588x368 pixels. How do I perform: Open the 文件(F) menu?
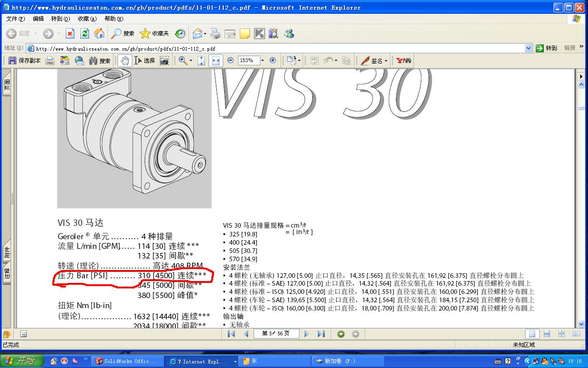point(16,19)
